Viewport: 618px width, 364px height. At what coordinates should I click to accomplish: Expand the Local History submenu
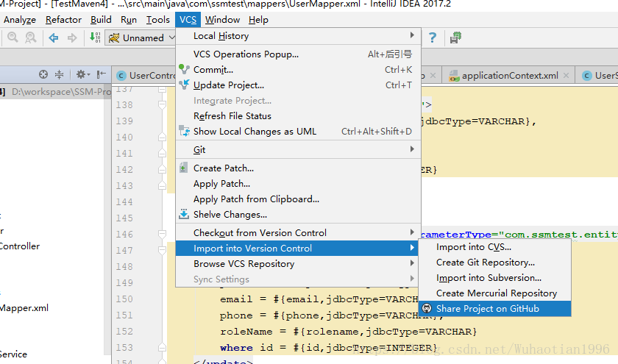[x=412, y=35]
